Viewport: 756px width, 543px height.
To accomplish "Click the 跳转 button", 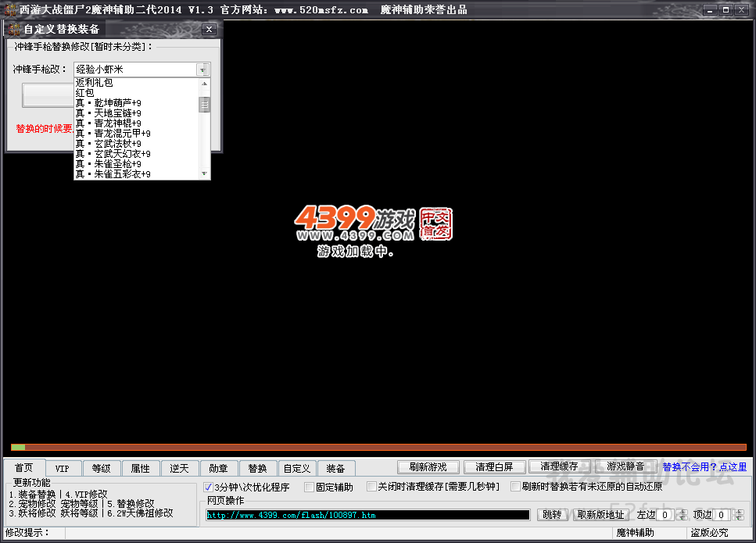I will click(x=552, y=515).
